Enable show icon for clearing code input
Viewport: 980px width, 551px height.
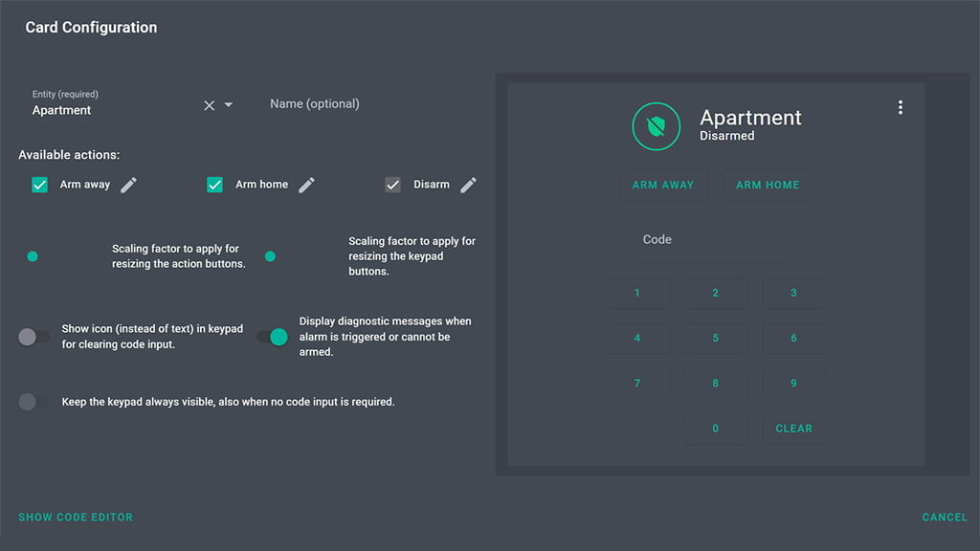pos(33,337)
